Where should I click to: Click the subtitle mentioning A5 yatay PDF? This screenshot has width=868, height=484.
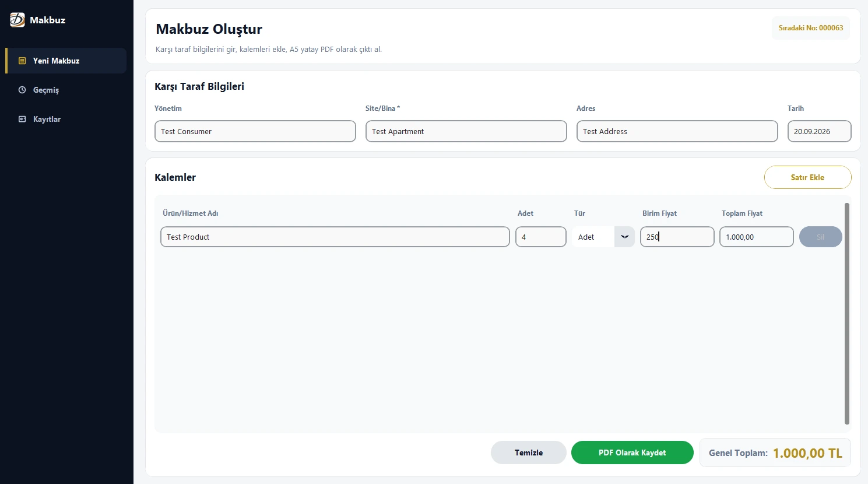[269, 50]
